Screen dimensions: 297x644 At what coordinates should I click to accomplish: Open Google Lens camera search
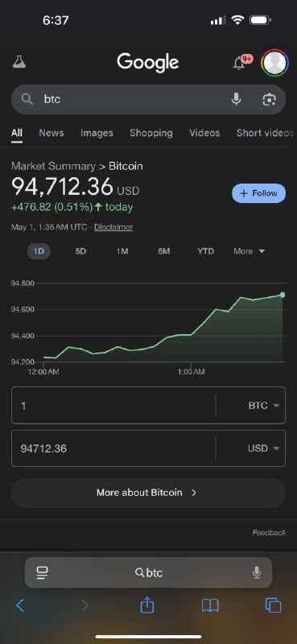(269, 99)
